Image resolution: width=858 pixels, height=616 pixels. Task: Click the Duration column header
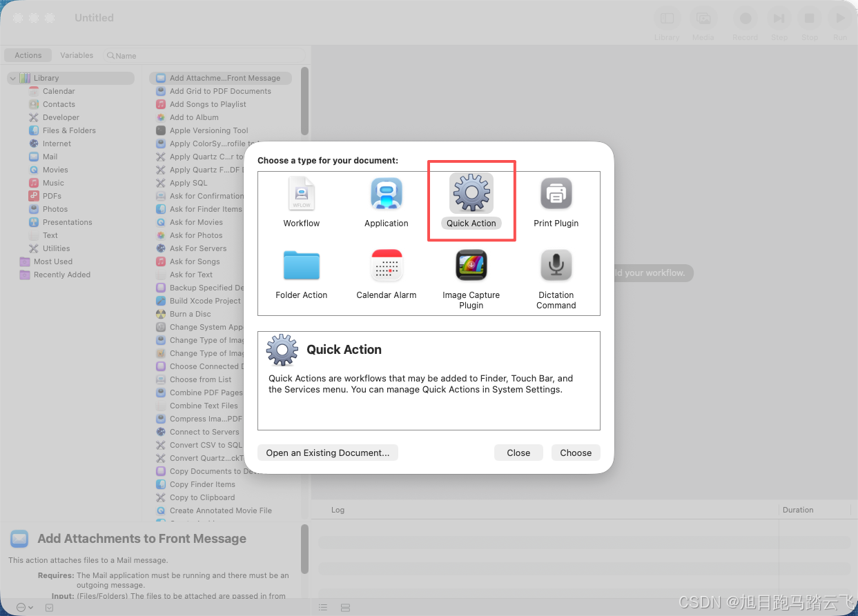coord(798,510)
